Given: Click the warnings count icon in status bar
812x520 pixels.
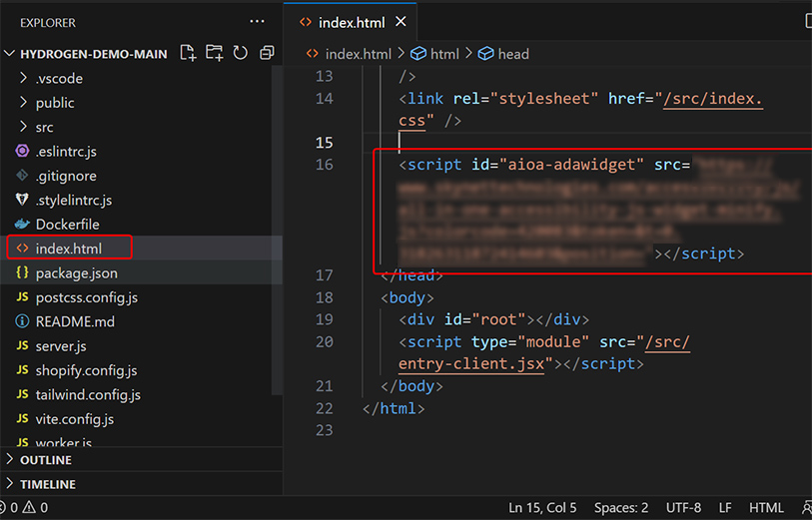Looking at the screenshot, I should click(31, 508).
